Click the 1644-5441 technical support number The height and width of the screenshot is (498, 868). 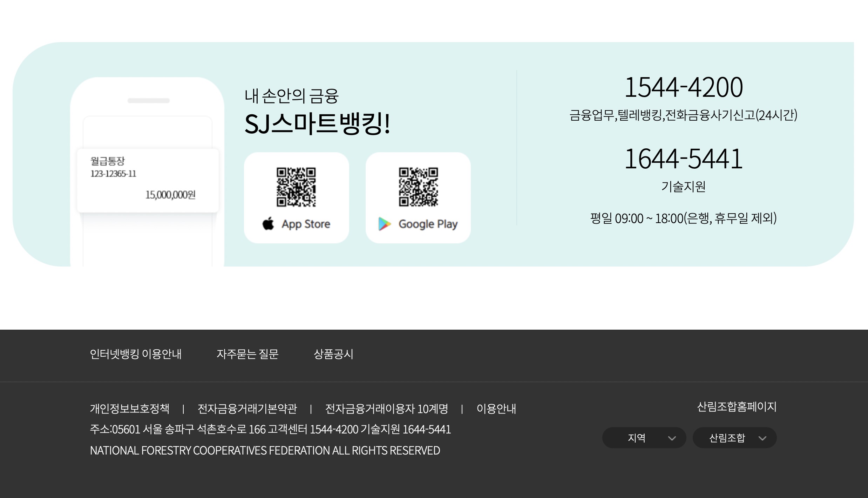(x=684, y=159)
